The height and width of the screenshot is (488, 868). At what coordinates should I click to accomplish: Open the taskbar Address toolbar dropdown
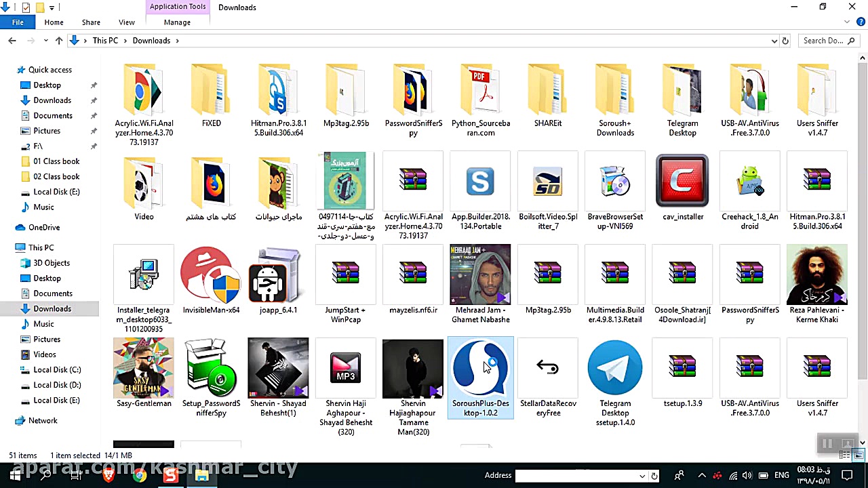642,476
